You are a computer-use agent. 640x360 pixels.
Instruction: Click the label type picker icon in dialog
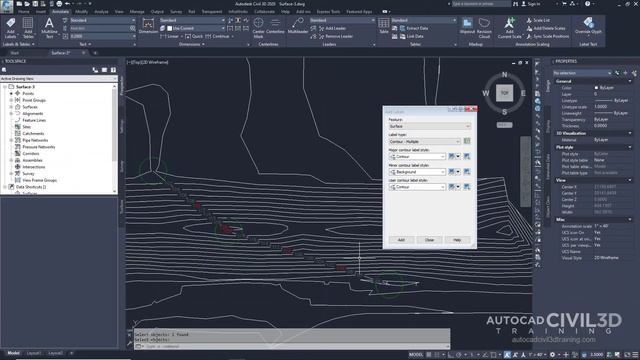(467, 141)
